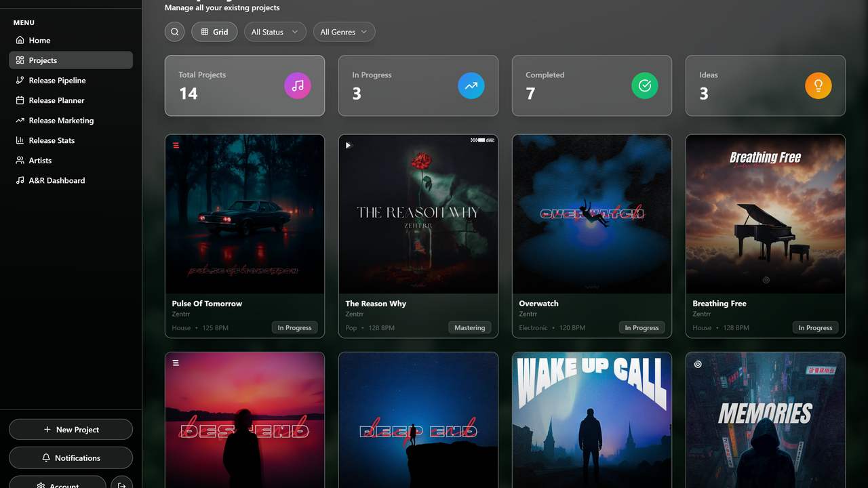Screen dimensions: 868x488
Task: Click the blue trending In Progress icon
Action: click(471, 86)
